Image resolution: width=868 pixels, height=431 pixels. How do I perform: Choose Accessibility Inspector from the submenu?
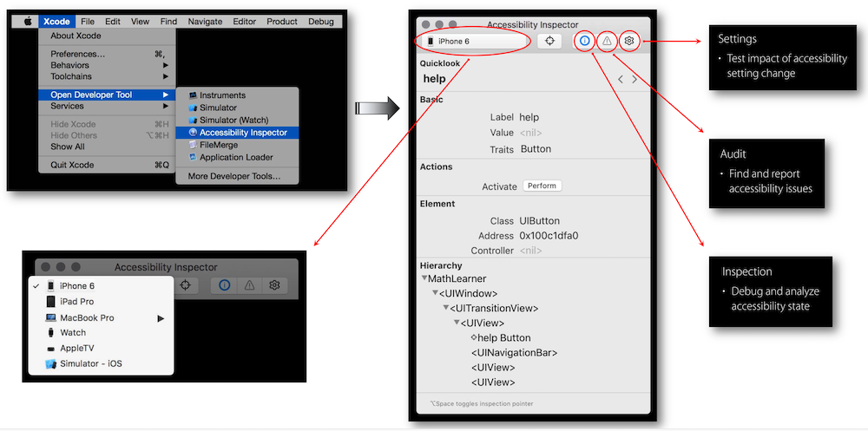point(243,133)
